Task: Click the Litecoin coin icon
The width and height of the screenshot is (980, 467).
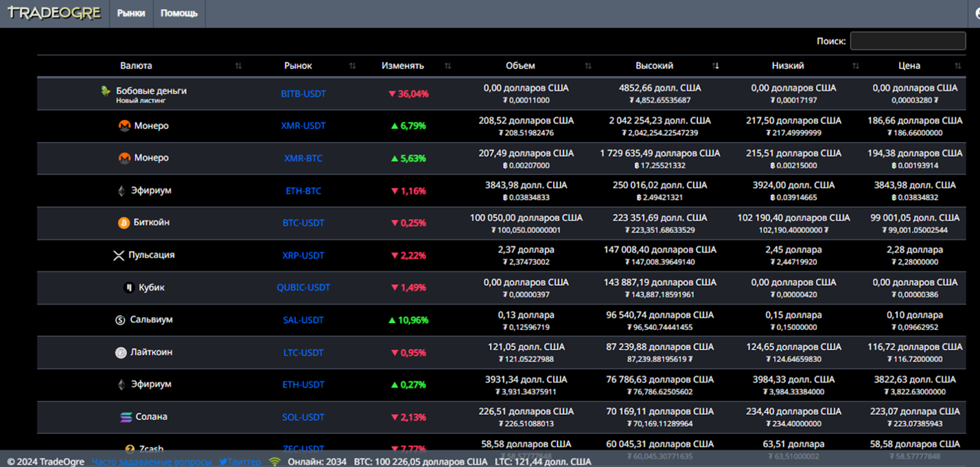Action: (121, 353)
